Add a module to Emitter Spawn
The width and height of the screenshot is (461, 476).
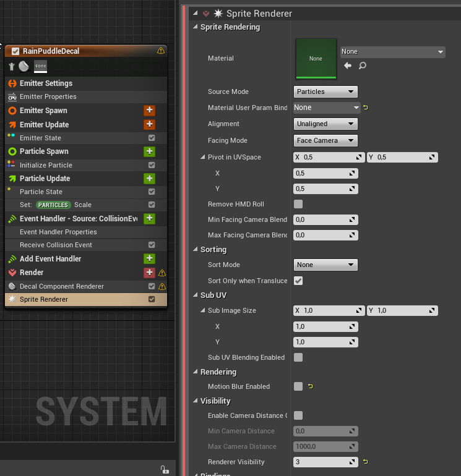tap(149, 111)
